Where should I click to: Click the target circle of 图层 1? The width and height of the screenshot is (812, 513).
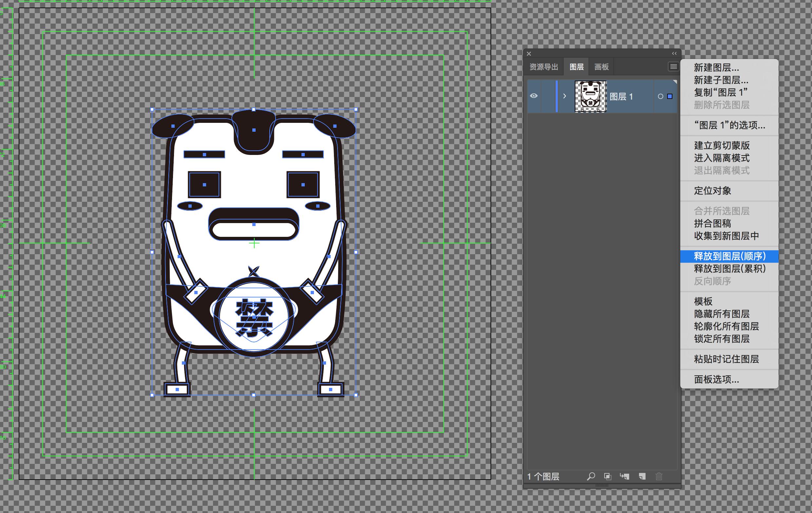coord(660,96)
